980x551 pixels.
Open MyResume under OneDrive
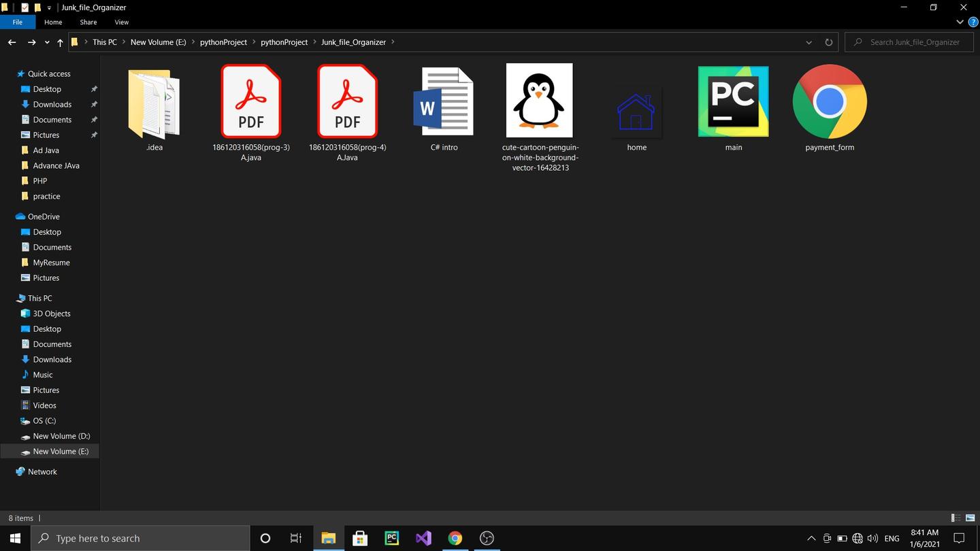click(51, 263)
